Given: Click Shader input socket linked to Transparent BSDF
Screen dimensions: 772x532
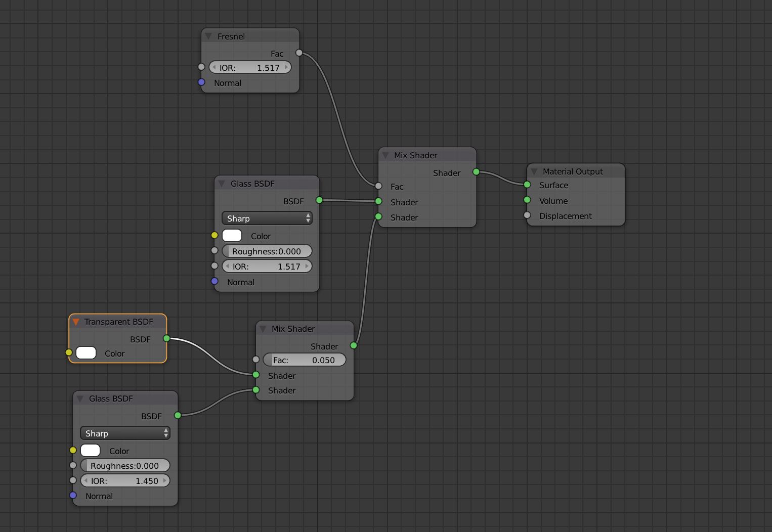Looking at the screenshot, I should (256, 375).
